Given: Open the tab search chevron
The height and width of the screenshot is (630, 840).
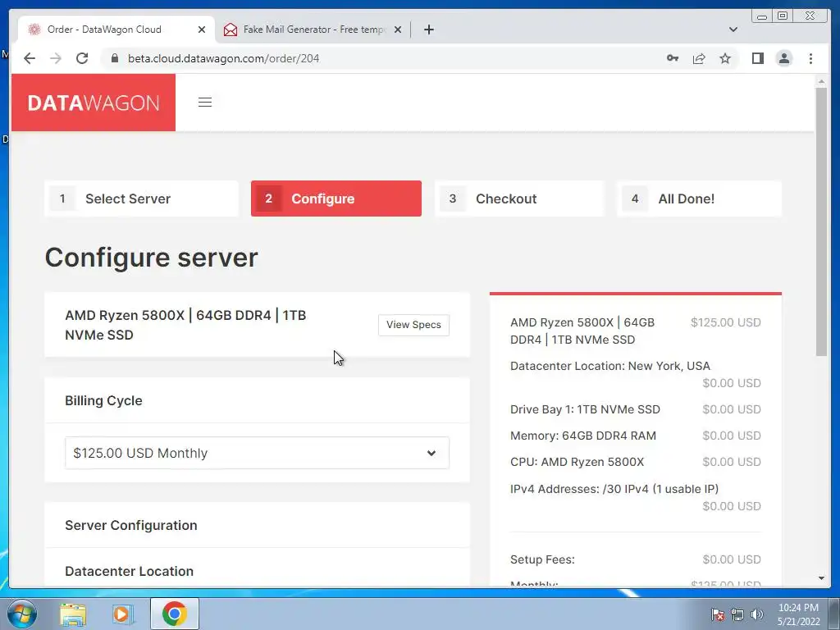Looking at the screenshot, I should (733, 30).
